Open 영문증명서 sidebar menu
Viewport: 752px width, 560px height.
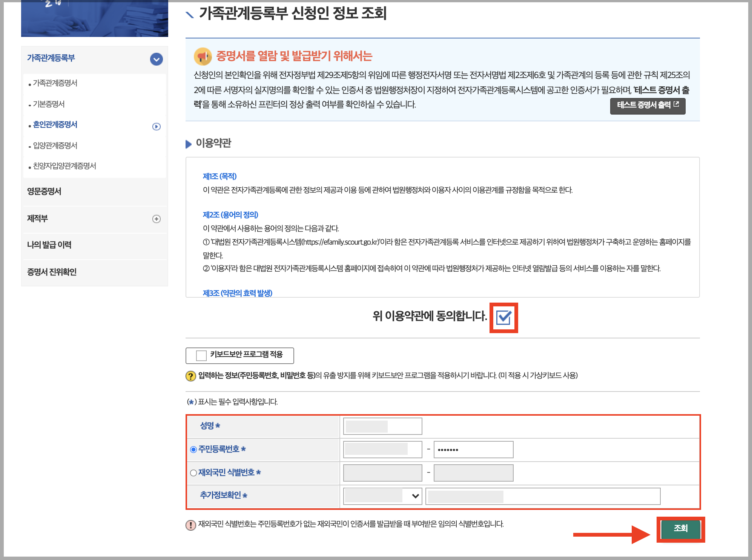click(x=44, y=191)
